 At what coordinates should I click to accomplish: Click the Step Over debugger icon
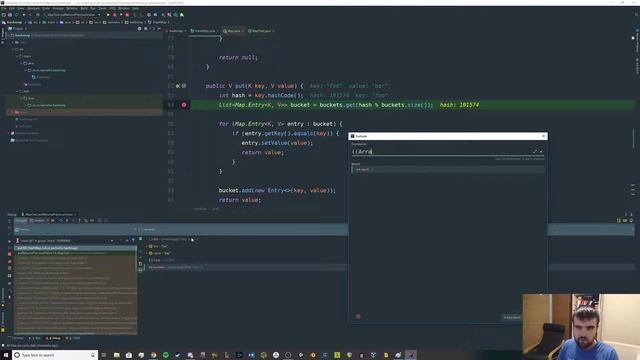[x=60, y=221]
